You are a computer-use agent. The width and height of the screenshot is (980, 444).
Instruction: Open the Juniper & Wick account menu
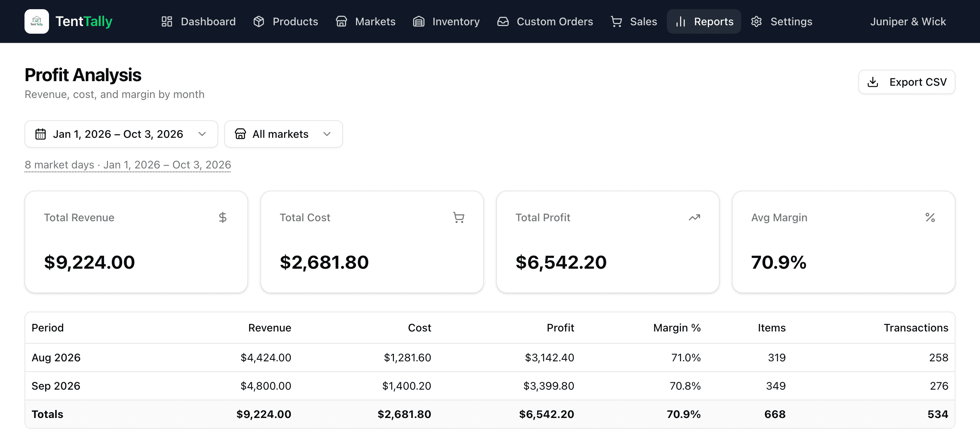(x=908, y=21)
